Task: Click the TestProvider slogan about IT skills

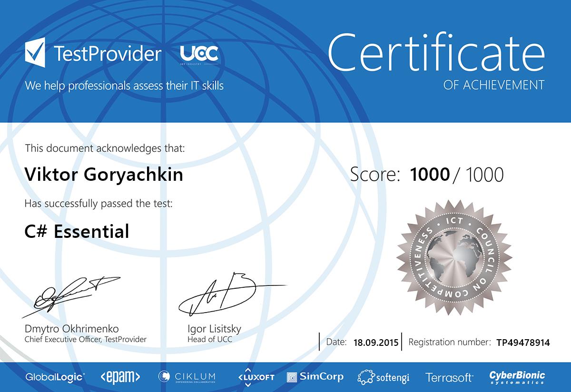Action: point(124,86)
